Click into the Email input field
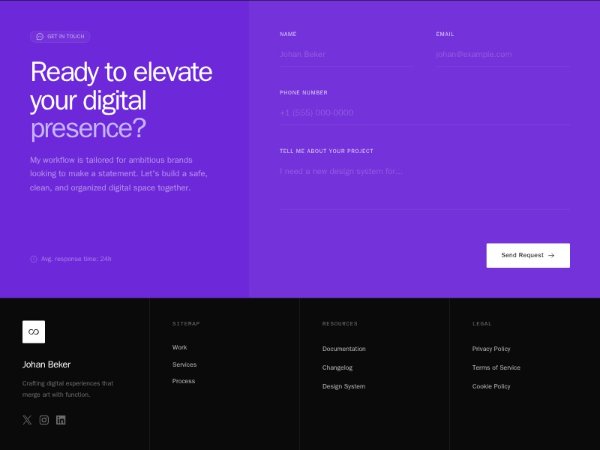The height and width of the screenshot is (450, 600). (x=502, y=54)
